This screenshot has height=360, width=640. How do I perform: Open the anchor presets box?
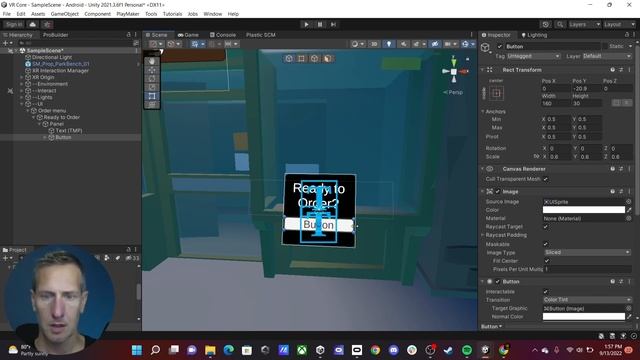(x=496, y=93)
